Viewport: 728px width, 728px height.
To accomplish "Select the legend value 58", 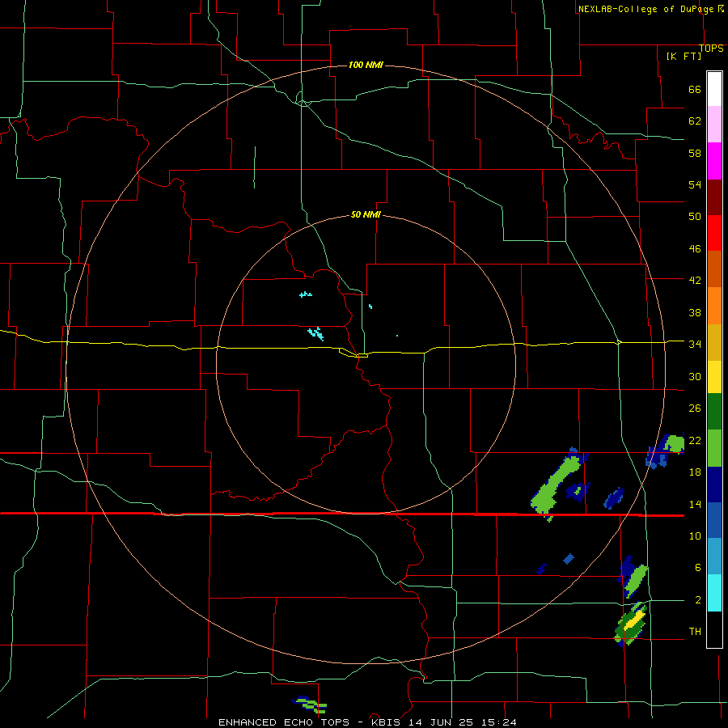I will [695, 153].
